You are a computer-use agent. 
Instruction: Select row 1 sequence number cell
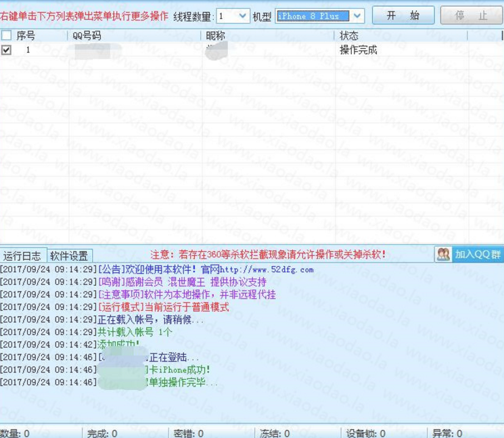pos(28,50)
